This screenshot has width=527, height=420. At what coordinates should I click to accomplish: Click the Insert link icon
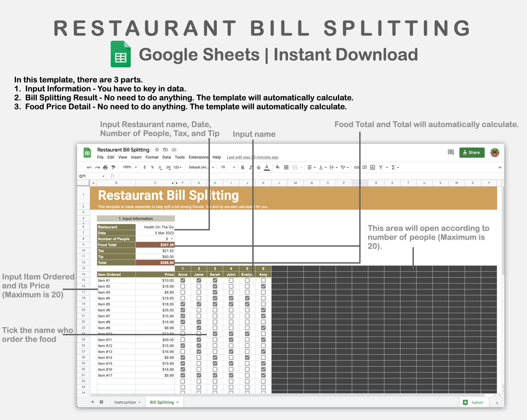(x=356, y=167)
